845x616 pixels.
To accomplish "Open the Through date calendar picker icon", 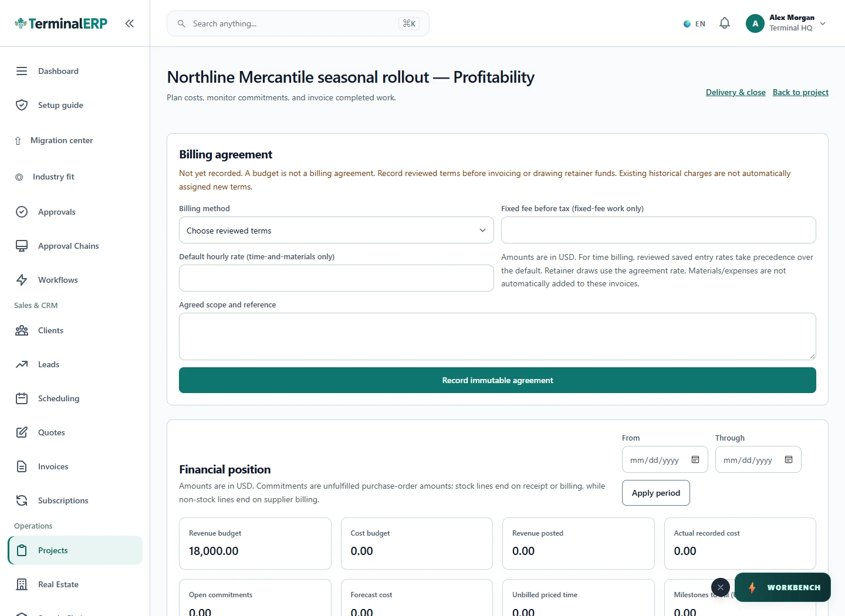I will coord(789,460).
